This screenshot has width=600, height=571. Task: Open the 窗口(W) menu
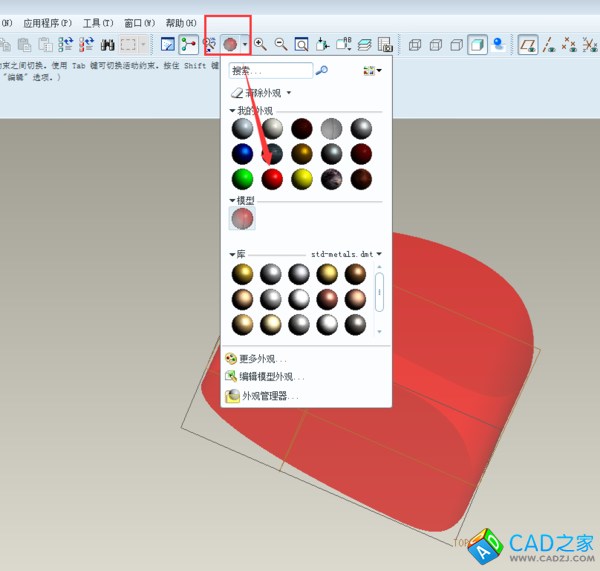[x=140, y=22]
